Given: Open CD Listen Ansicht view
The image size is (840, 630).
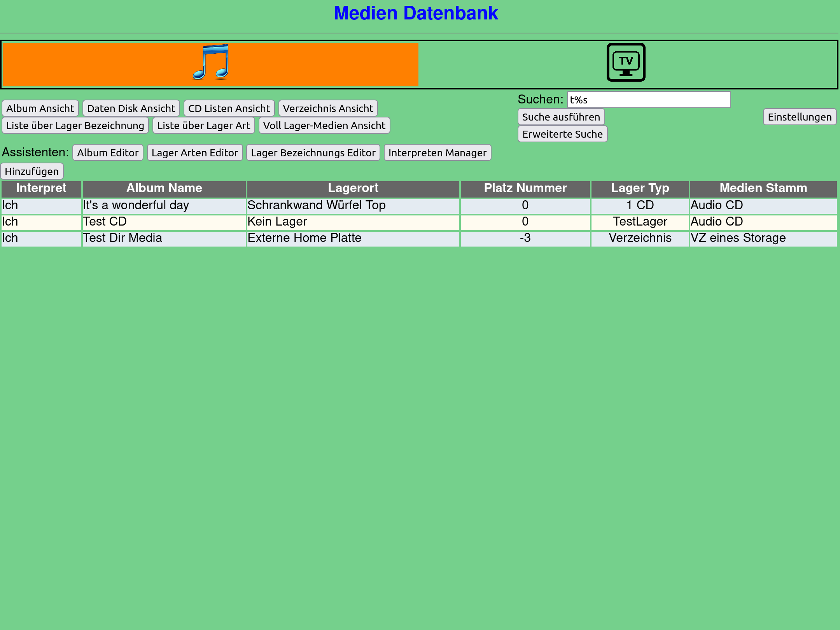Looking at the screenshot, I should point(229,108).
